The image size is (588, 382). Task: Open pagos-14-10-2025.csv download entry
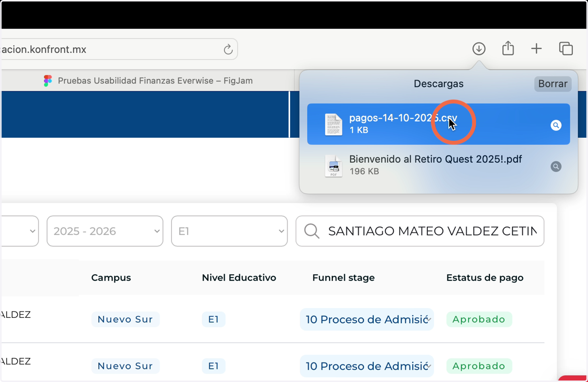click(439, 124)
